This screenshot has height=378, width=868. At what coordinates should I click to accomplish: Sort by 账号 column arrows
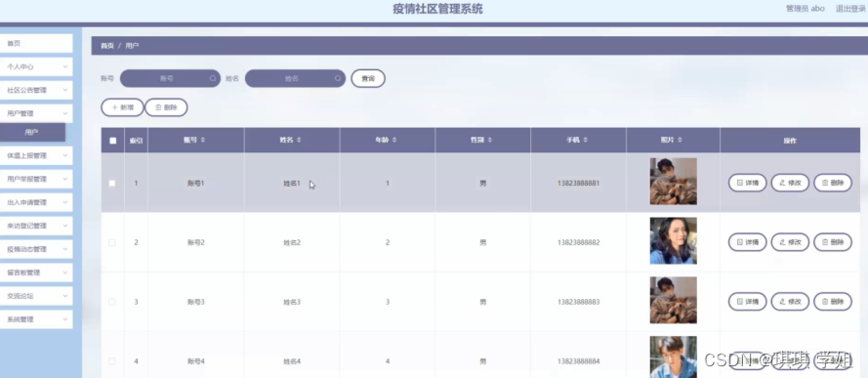[203, 141]
